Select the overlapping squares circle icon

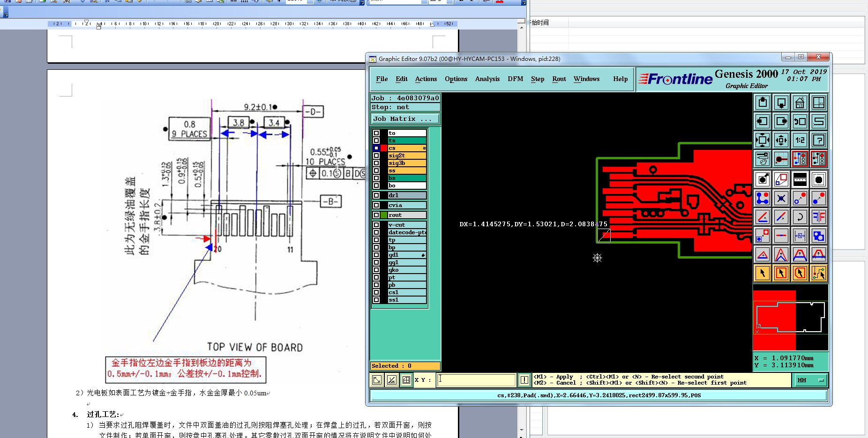point(819,236)
